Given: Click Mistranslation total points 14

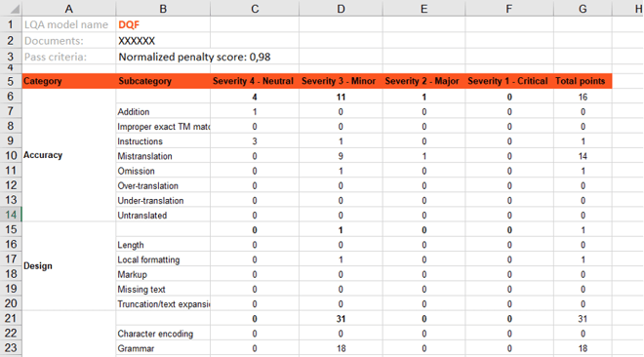Looking at the screenshot, I should tap(583, 156).
